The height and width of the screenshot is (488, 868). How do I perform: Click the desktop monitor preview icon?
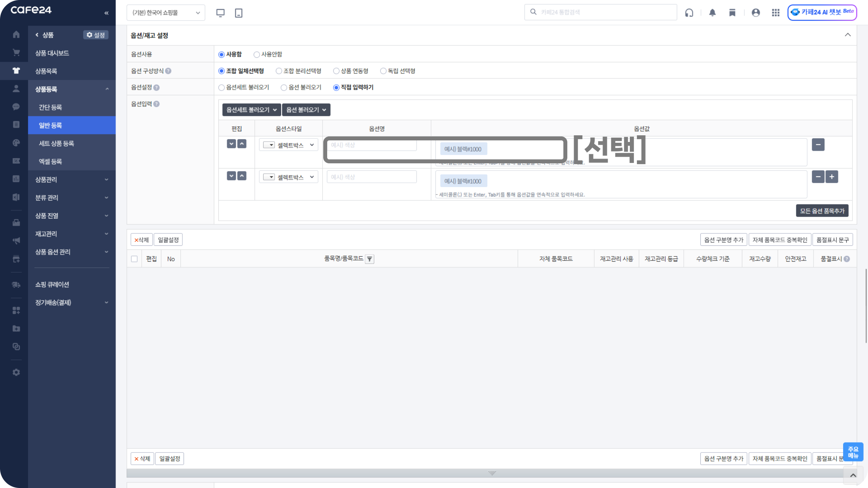click(x=220, y=13)
